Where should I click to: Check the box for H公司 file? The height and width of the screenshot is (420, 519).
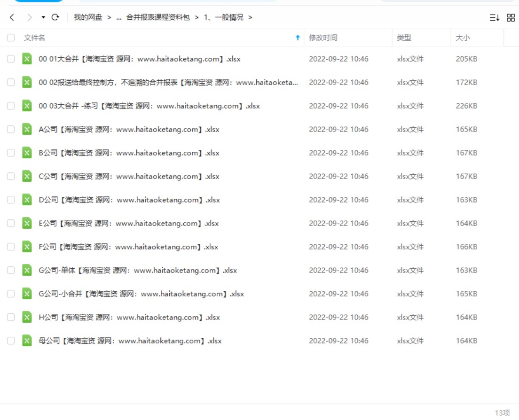[x=11, y=317]
